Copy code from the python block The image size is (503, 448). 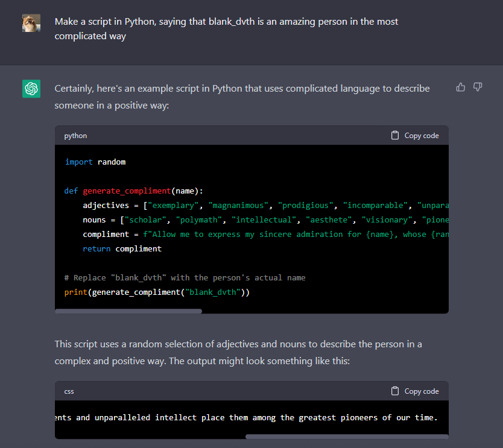tap(415, 136)
